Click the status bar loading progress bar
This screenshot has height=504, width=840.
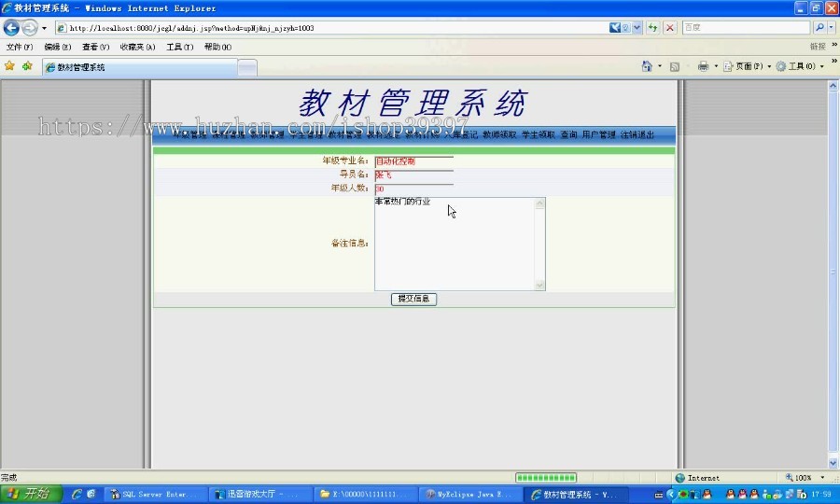546,478
